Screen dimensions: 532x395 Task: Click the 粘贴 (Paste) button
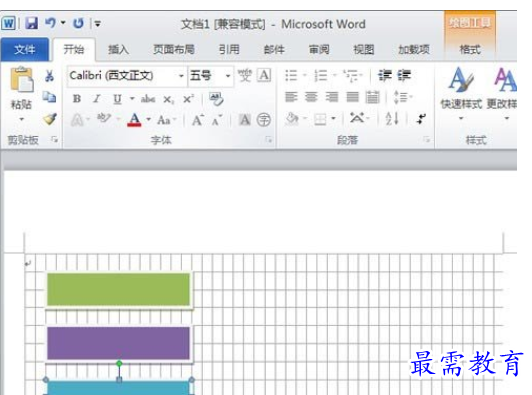pos(22,88)
